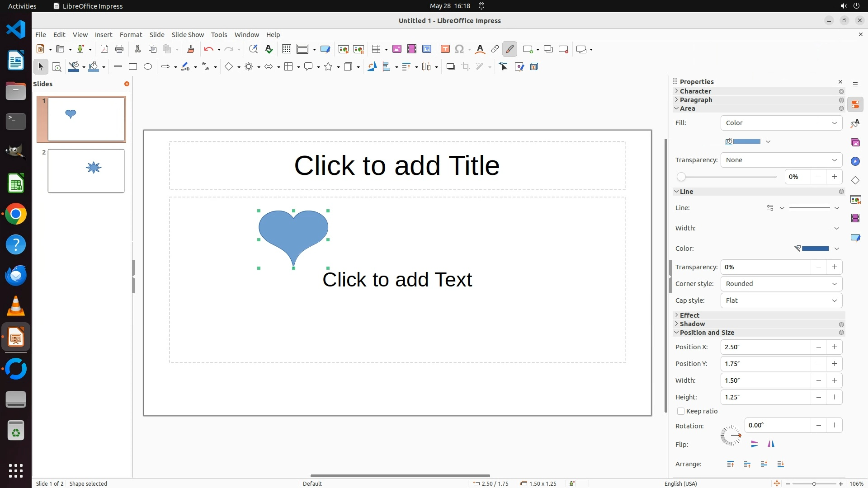Click the area fill color swatch
Viewport: 868px width, 488px height.
pyautogui.click(x=746, y=141)
